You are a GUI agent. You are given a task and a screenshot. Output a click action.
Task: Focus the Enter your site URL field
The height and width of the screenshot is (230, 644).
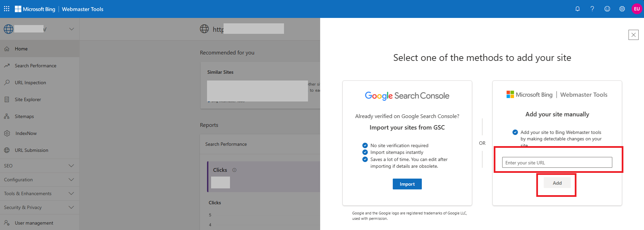tap(557, 162)
